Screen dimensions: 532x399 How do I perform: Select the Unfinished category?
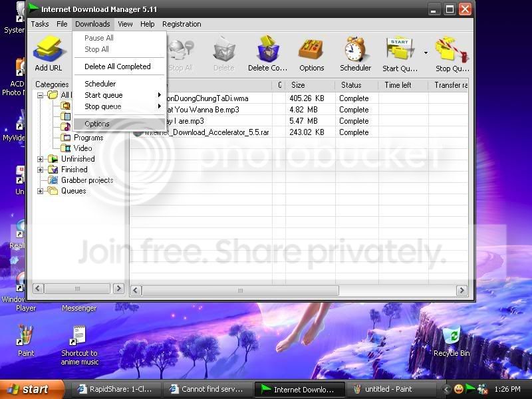coord(78,159)
